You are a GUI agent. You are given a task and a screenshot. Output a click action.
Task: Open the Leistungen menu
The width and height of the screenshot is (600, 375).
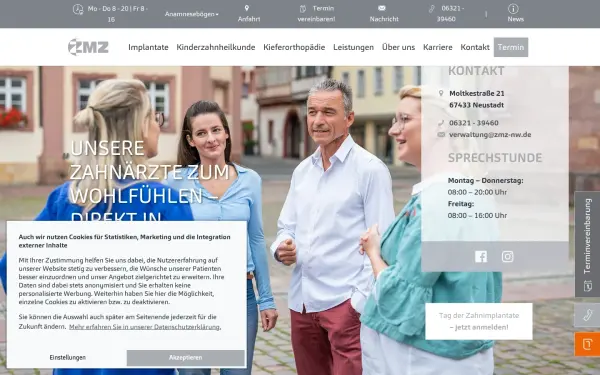[x=353, y=47]
